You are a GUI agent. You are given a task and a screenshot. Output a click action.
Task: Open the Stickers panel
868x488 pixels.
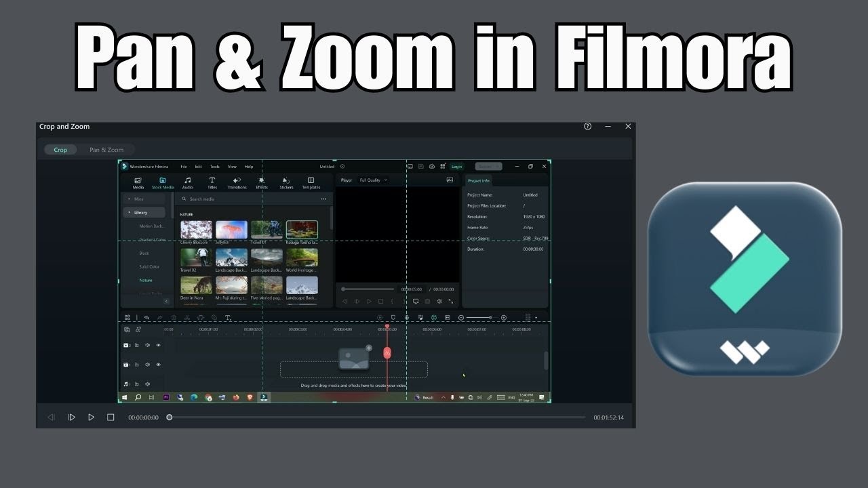tap(286, 183)
